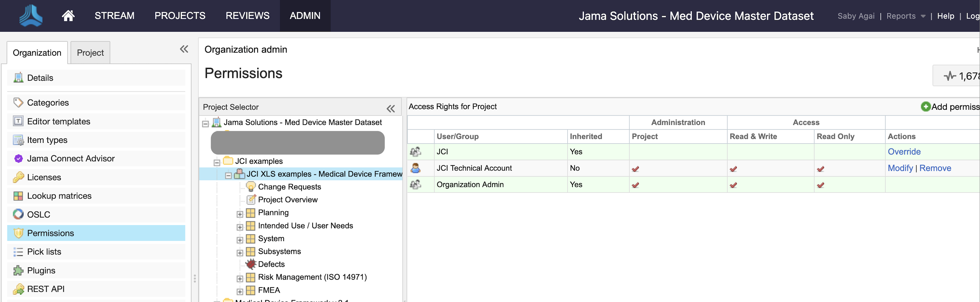The width and height of the screenshot is (980, 302).
Task: Switch to the Project tab
Action: (90, 52)
